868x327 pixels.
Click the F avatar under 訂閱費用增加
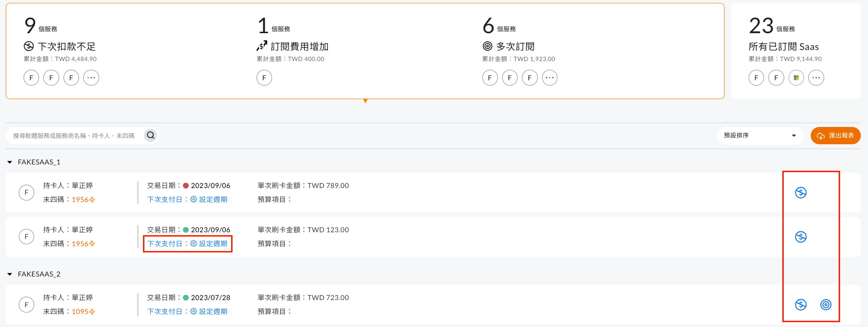click(264, 77)
